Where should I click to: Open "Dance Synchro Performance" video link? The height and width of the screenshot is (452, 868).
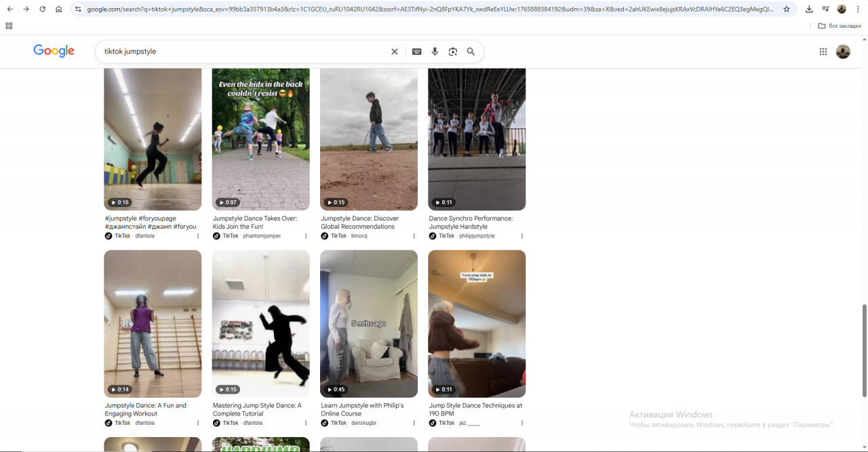pyautogui.click(x=471, y=223)
